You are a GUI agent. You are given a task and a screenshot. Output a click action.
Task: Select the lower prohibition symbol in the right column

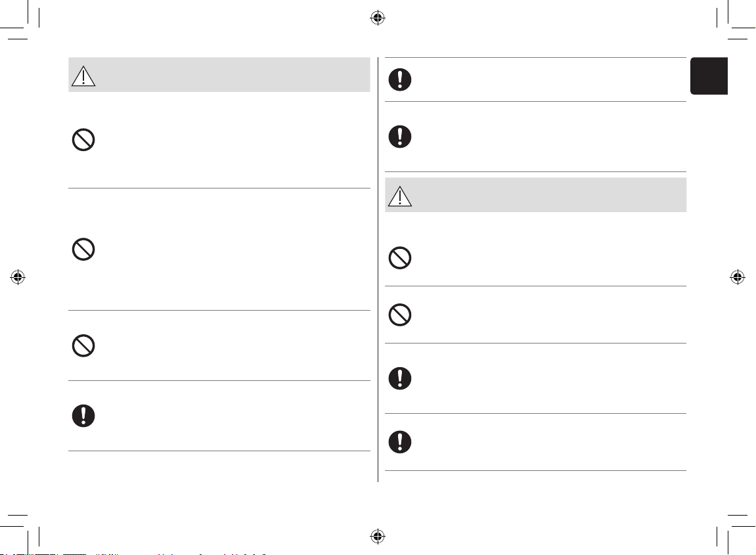coord(400,315)
